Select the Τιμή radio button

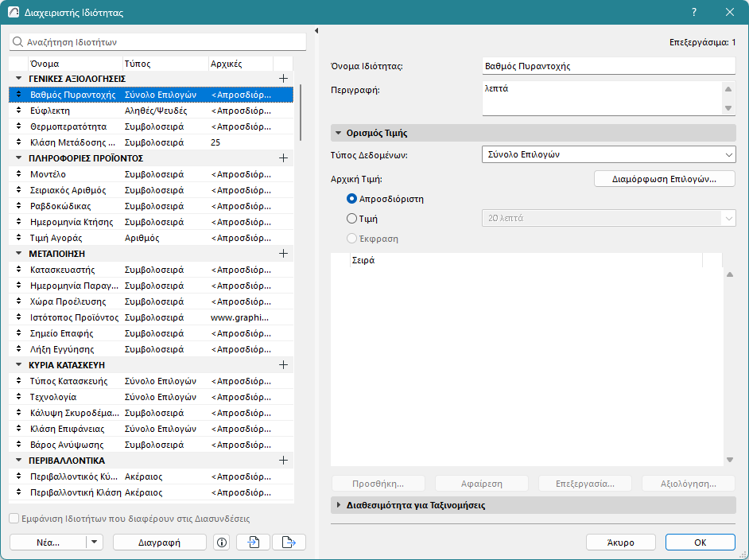pyautogui.click(x=352, y=218)
